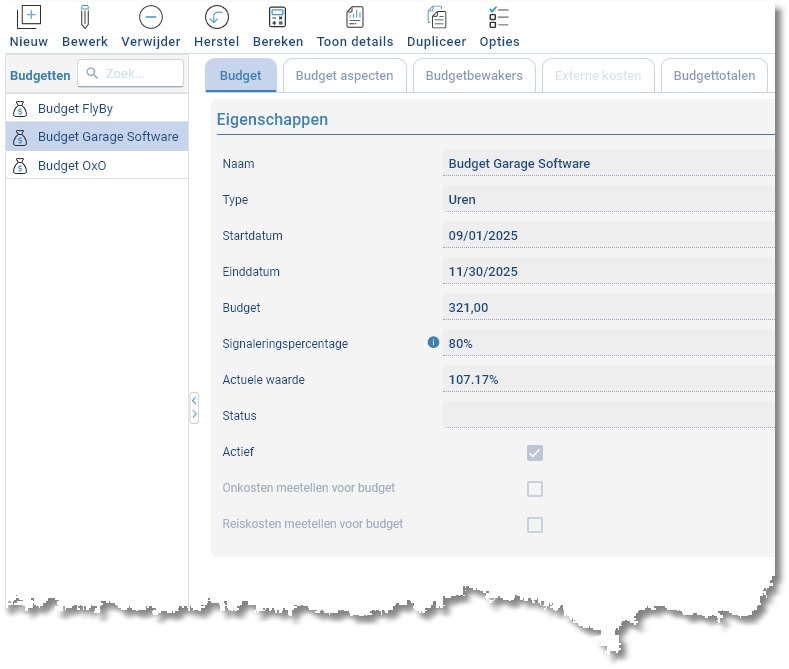Switch to the Budget tab

click(x=241, y=75)
